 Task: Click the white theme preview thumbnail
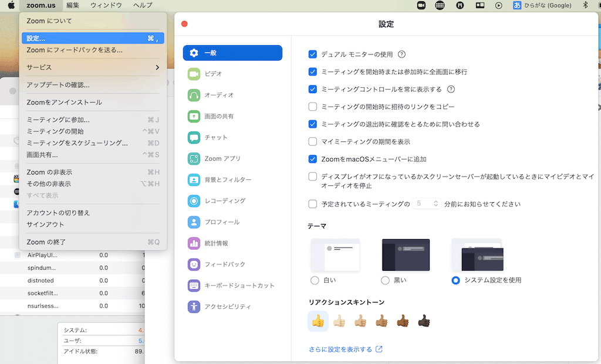[335, 254]
